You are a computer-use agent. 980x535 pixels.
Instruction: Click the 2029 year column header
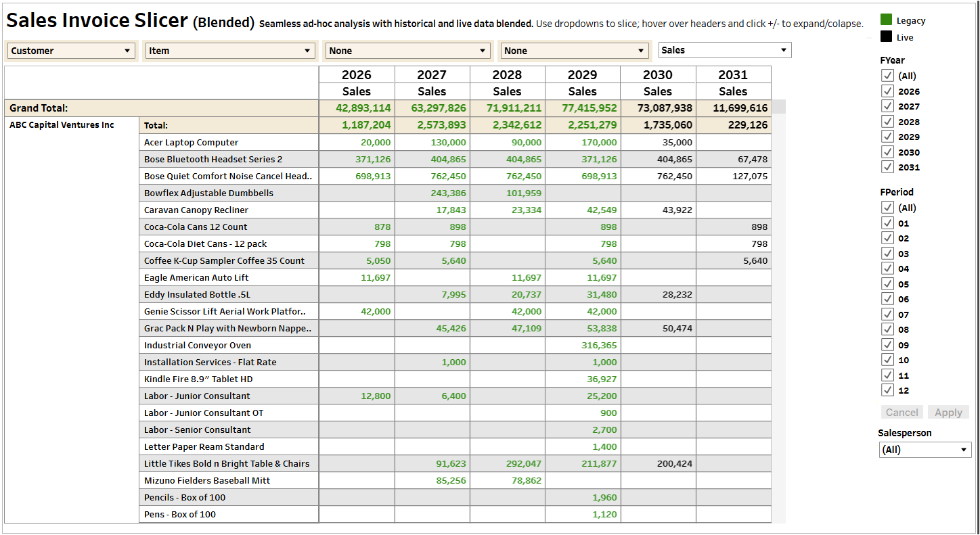click(583, 75)
